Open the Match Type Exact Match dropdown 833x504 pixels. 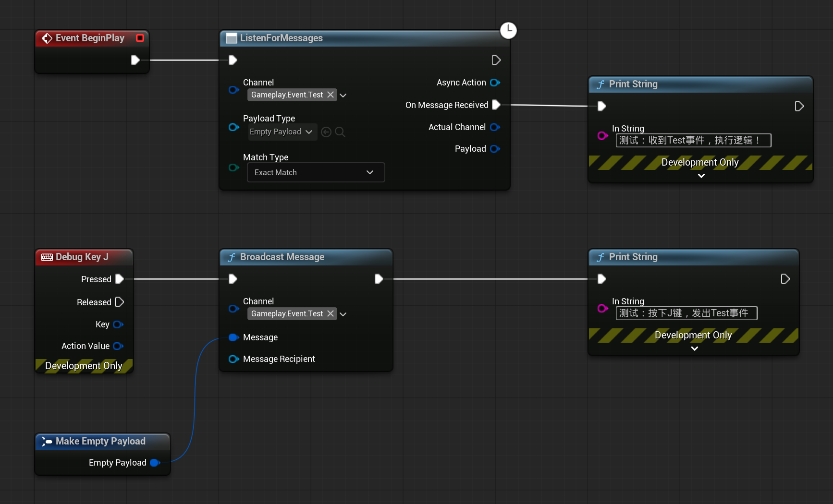[x=316, y=172]
